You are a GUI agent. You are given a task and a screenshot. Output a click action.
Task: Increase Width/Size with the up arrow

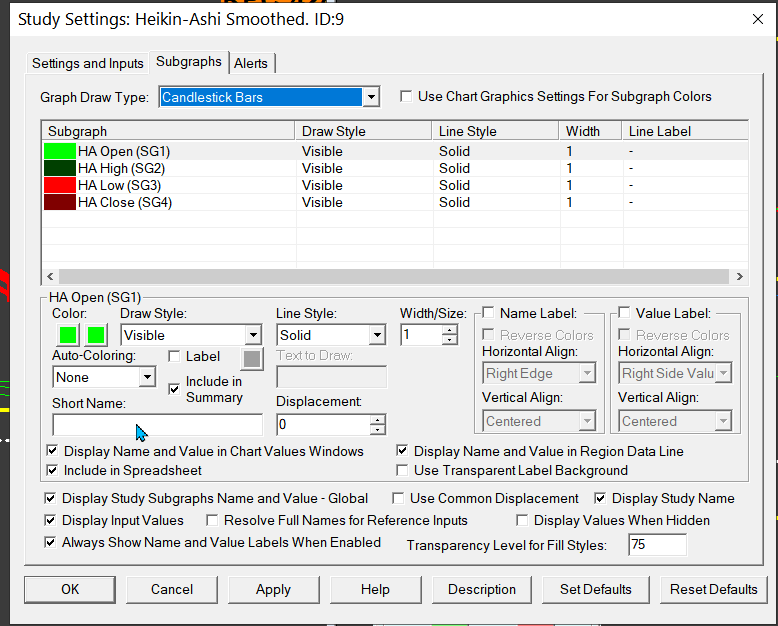tap(449, 330)
